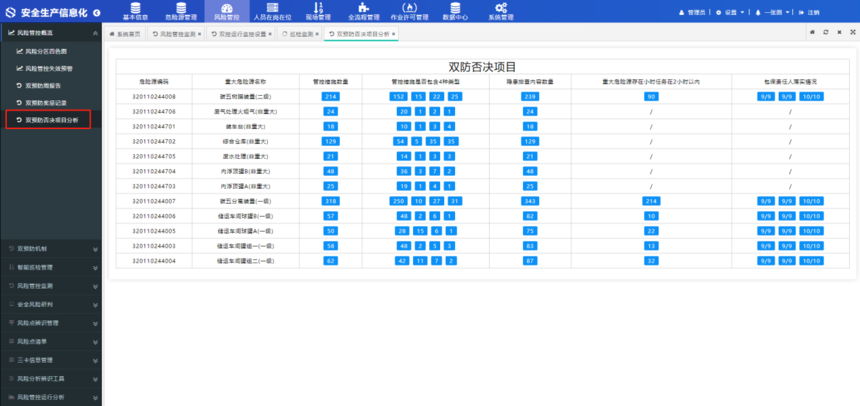860x406 pixels.
Task: Open the 作业许可管理 module icon
Action: [409, 8]
